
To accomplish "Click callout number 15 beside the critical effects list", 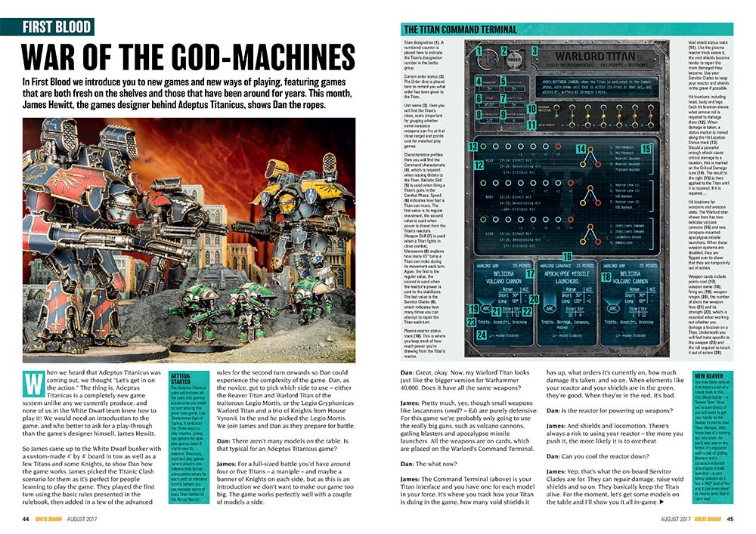I will (646, 149).
